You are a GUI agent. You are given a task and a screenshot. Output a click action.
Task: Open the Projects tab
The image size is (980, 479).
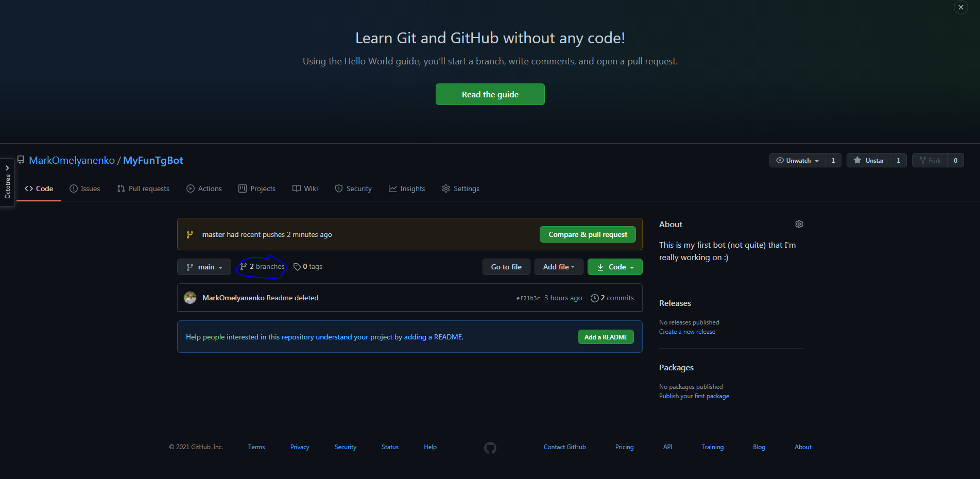pos(257,189)
